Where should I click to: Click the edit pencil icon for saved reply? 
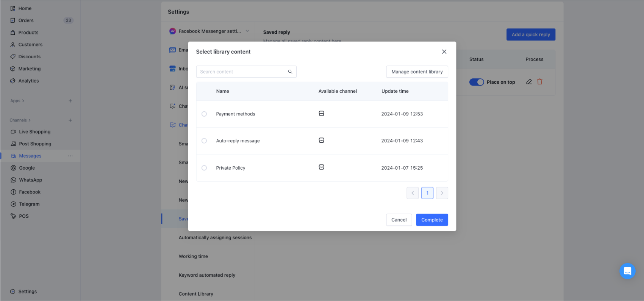pos(529,82)
